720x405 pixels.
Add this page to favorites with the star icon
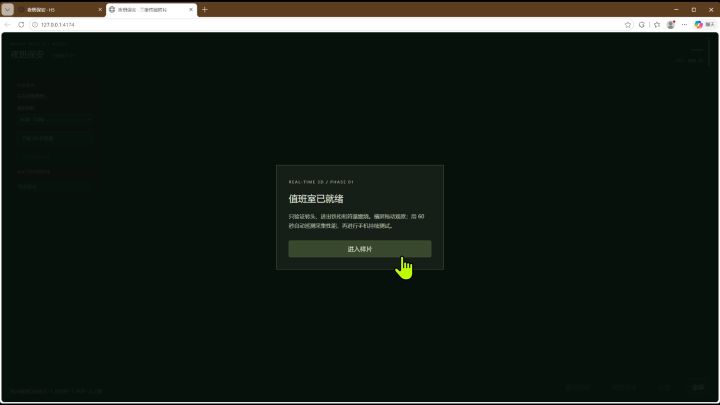(x=628, y=25)
